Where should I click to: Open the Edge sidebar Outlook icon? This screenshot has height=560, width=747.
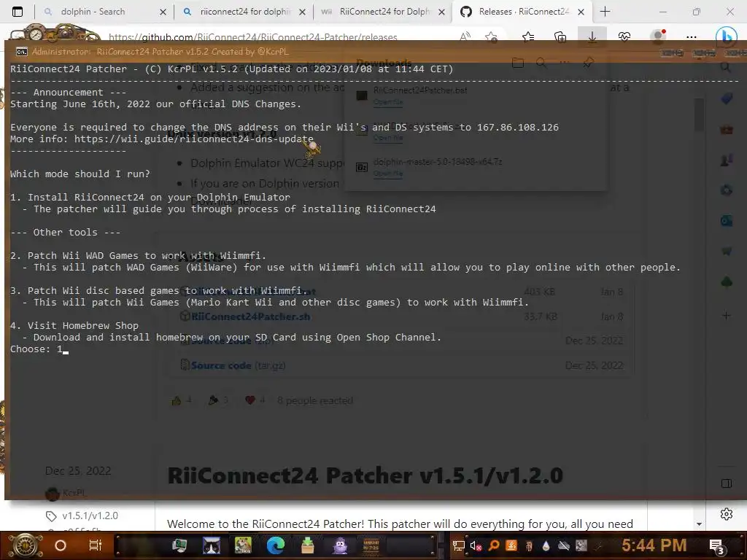point(726,220)
